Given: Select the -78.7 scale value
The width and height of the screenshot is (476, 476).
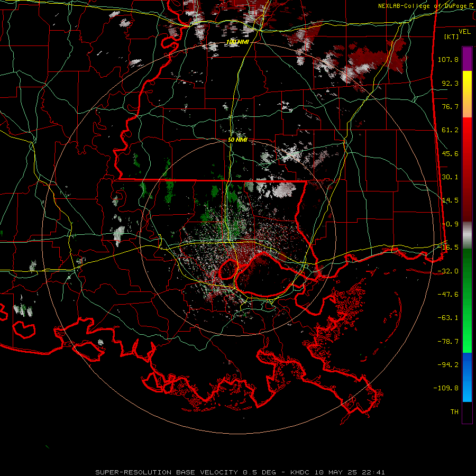Looking at the screenshot, I should (x=448, y=342).
